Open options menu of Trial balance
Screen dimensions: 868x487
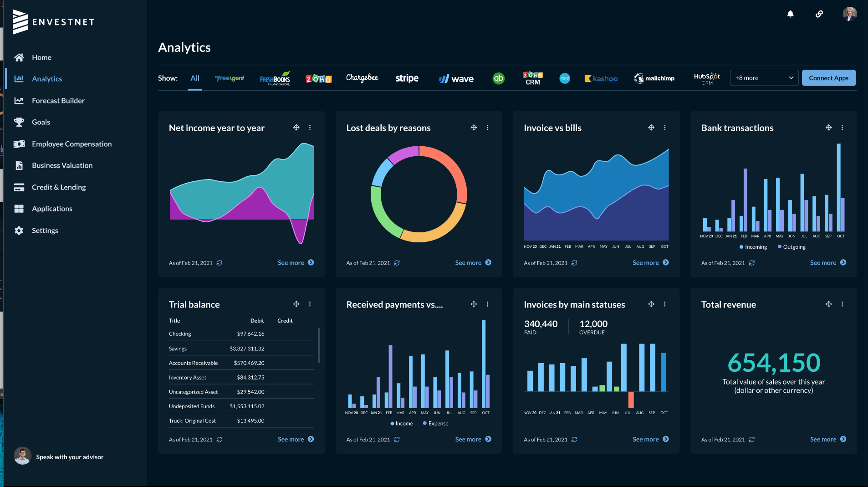point(310,304)
